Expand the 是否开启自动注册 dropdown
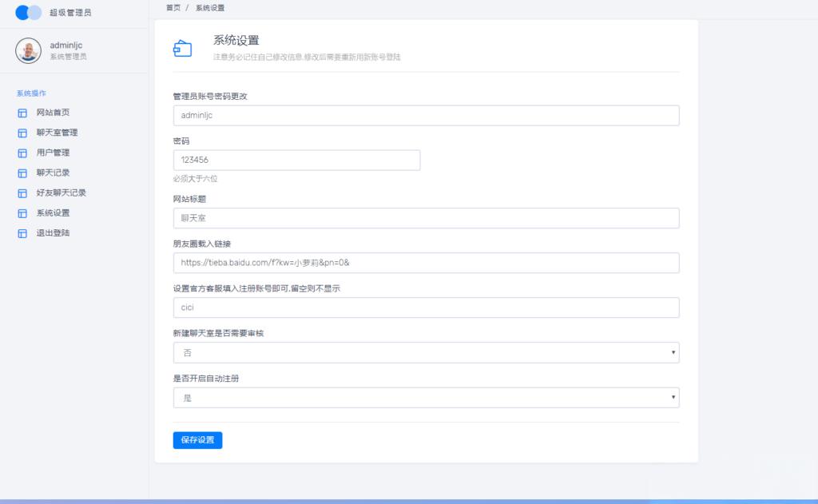818x504 pixels. [x=427, y=398]
